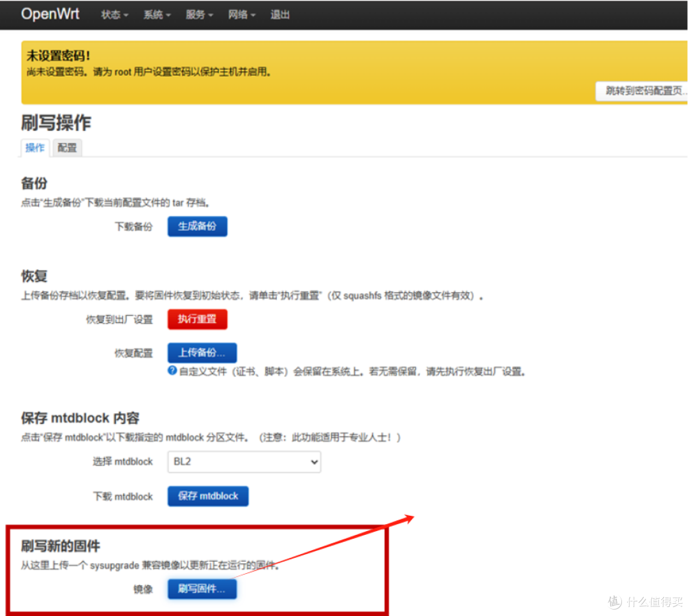Image resolution: width=689 pixels, height=616 pixels.
Task: Click the 镜像 label
Action: (144, 590)
